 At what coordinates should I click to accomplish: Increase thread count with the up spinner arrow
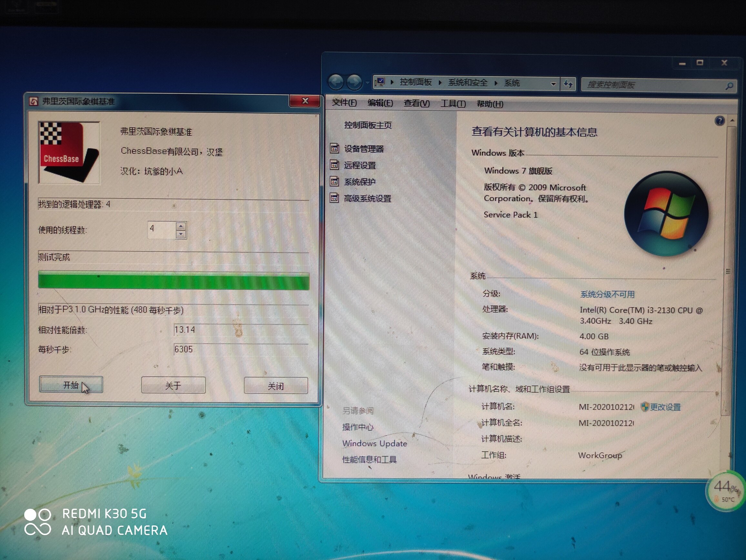(181, 226)
